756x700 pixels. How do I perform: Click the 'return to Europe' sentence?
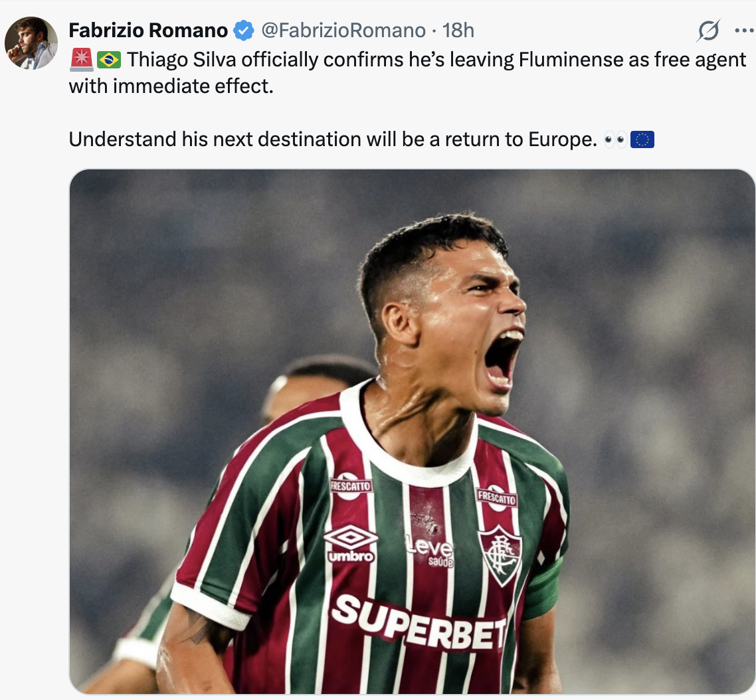332,139
